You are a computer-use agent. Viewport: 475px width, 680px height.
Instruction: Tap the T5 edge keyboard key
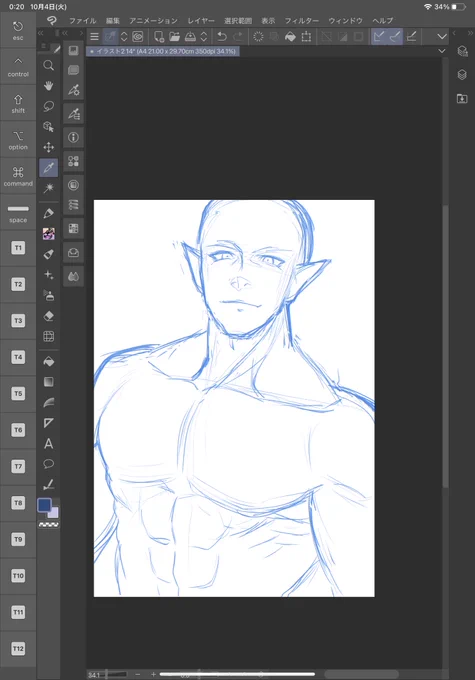(x=18, y=393)
